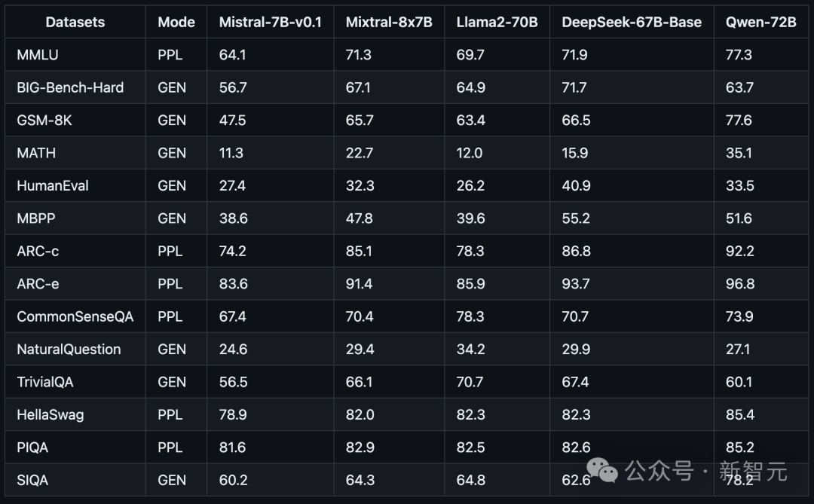Click the Mixtral-8x7B column header

point(389,23)
